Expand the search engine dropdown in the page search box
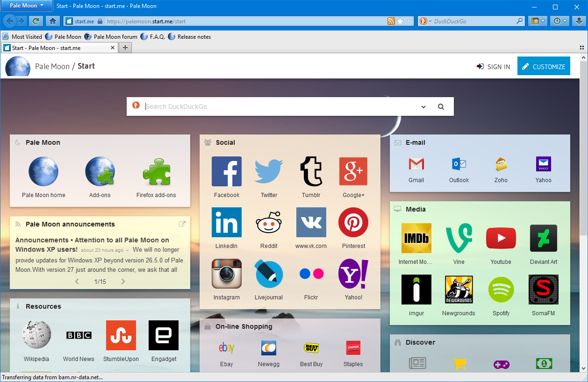Screen dimensions: 588x382 click(423, 107)
